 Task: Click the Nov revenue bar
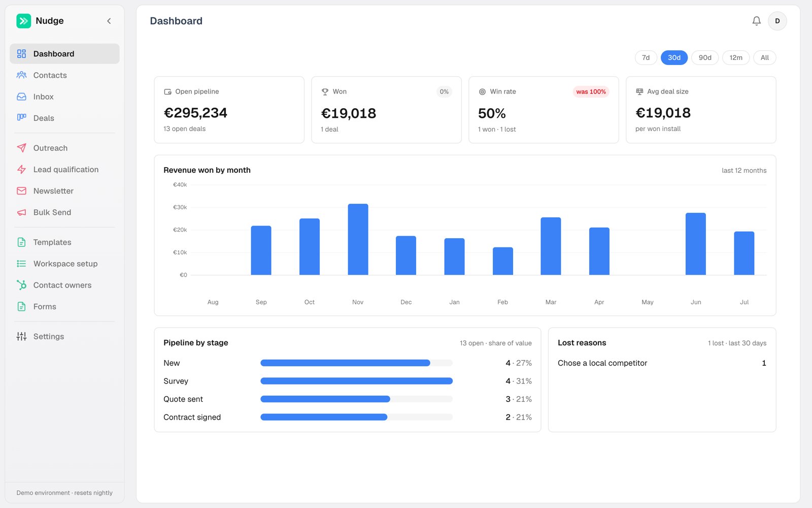tap(358, 239)
